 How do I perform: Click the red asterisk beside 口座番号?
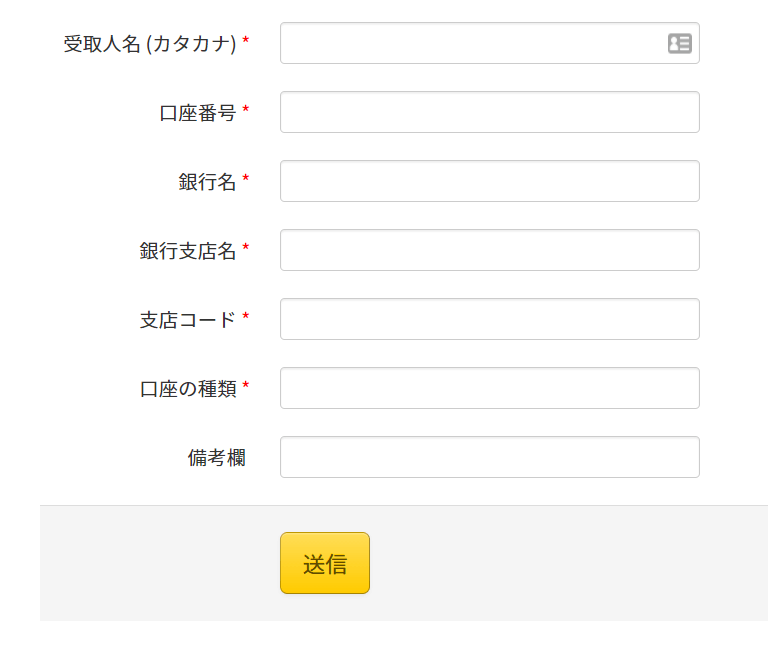point(245,110)
